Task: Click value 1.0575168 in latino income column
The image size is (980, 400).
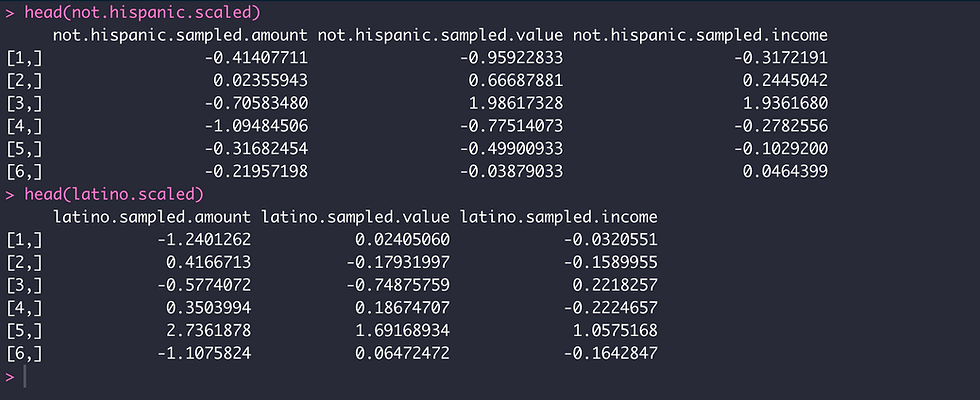Action: (616, 331)
